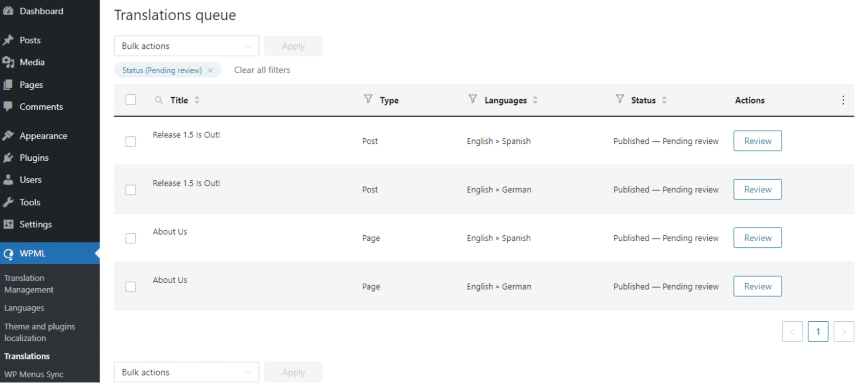The image size is (868, 383).
Task: Click the Title search magnifier icon
Action: click(x=159, y=100)
